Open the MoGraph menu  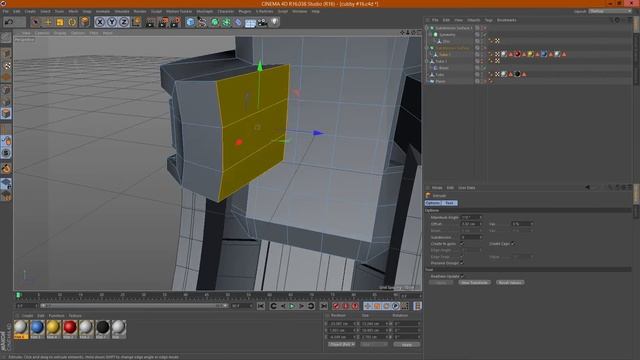point(205,11)
